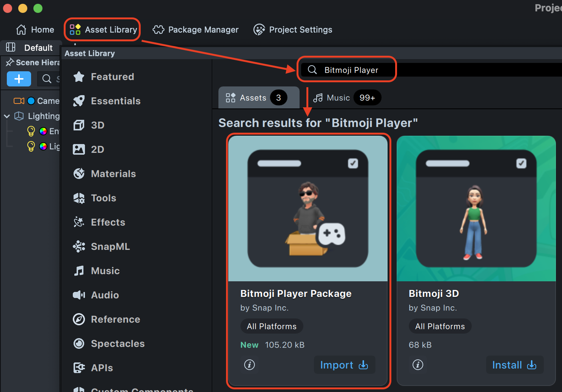Click the color wheel next to the Env light
Image resolution: width=562 pixels, height=392 pixels.
tap(42, 131)
